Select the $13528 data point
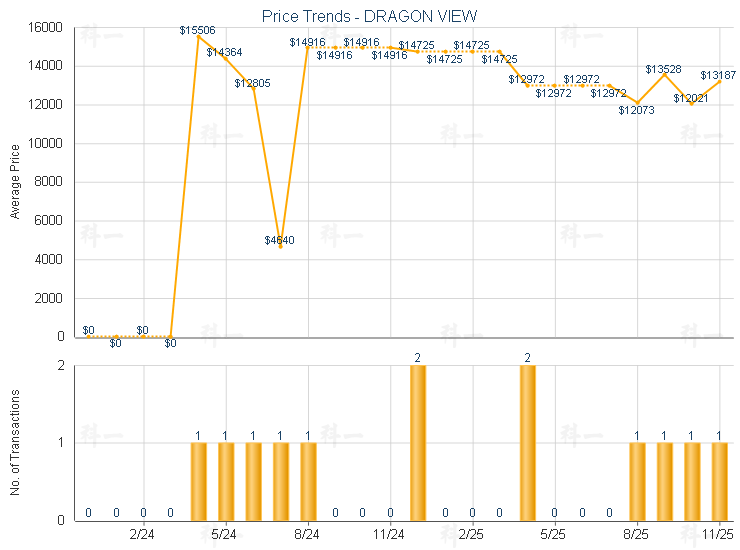 665,75
